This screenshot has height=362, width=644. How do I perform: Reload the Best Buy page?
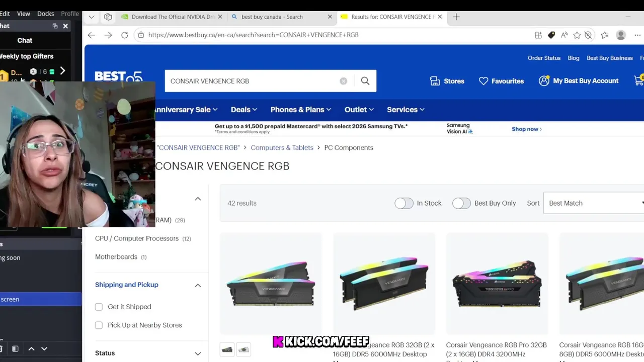pos(125,35)
